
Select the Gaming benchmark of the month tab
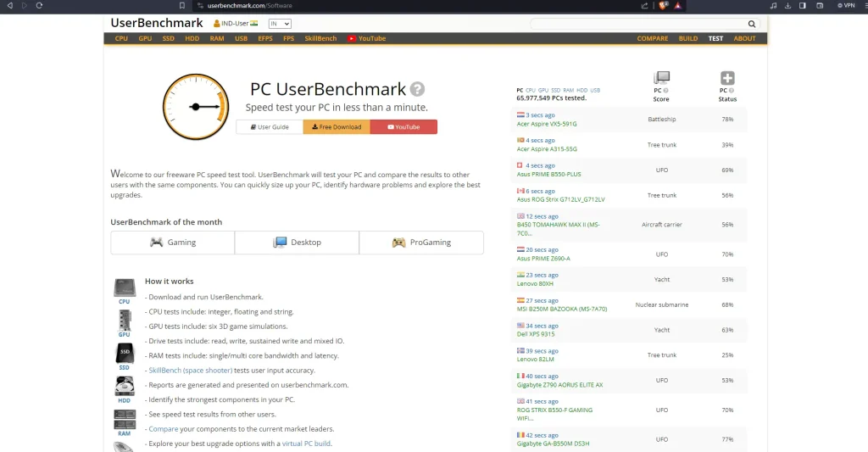(173, 243)
